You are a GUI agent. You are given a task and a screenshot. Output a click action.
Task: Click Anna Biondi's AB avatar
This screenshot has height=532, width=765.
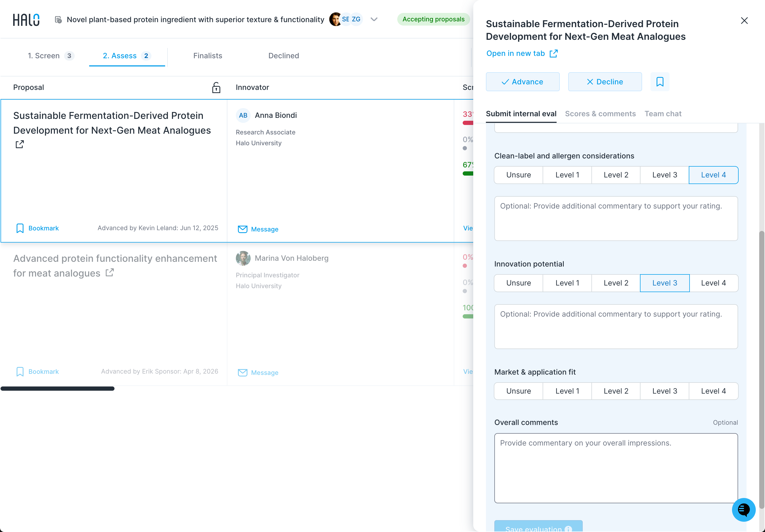point(243,115)
